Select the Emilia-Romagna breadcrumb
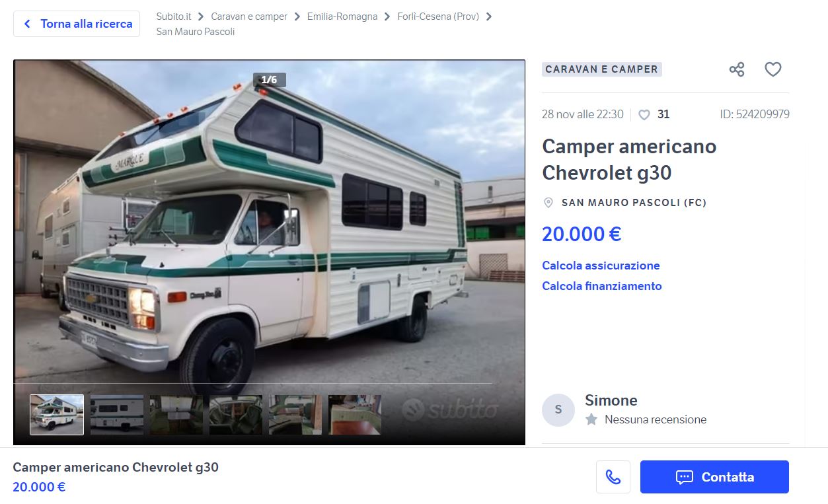The height and width of the screenshot is (504, 828). pos(342,17)
